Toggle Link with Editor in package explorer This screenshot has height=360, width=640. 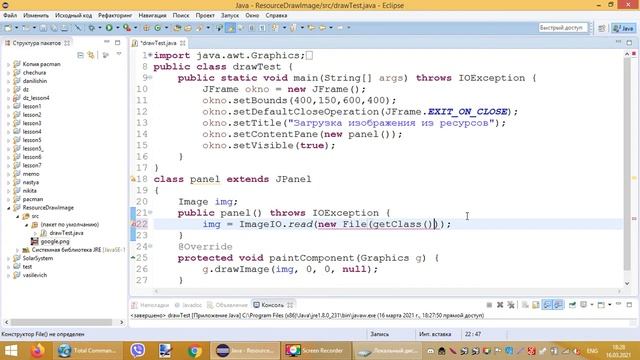click(x=91, y=55)
